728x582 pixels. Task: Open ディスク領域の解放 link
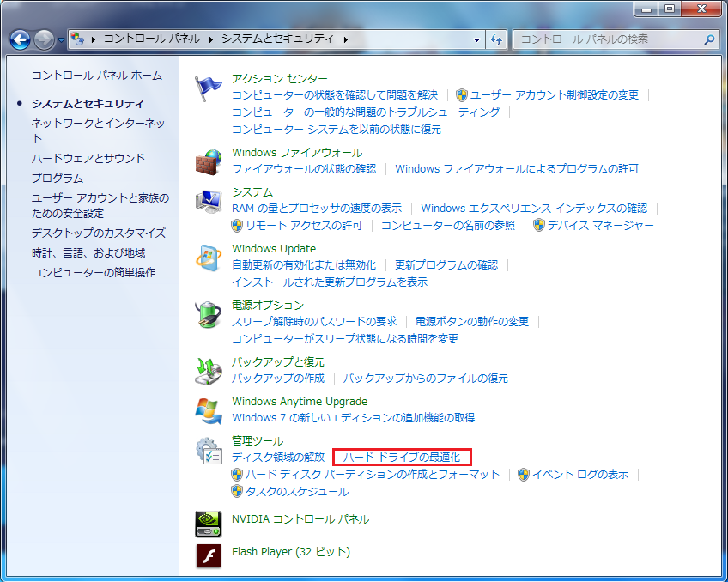click(x=278, y=458)
